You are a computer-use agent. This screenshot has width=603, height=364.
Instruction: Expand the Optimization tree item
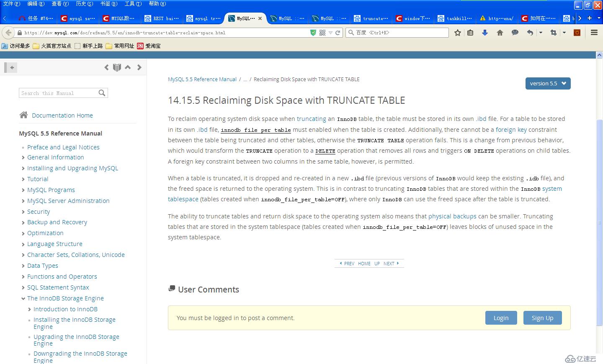(x=23, y=233)
